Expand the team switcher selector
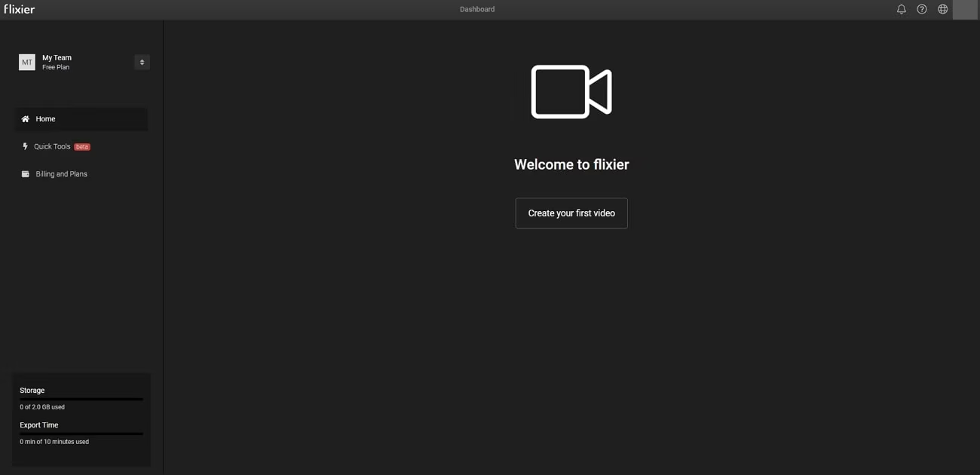The height and width of the screenshot is (475, 980). 142,61
